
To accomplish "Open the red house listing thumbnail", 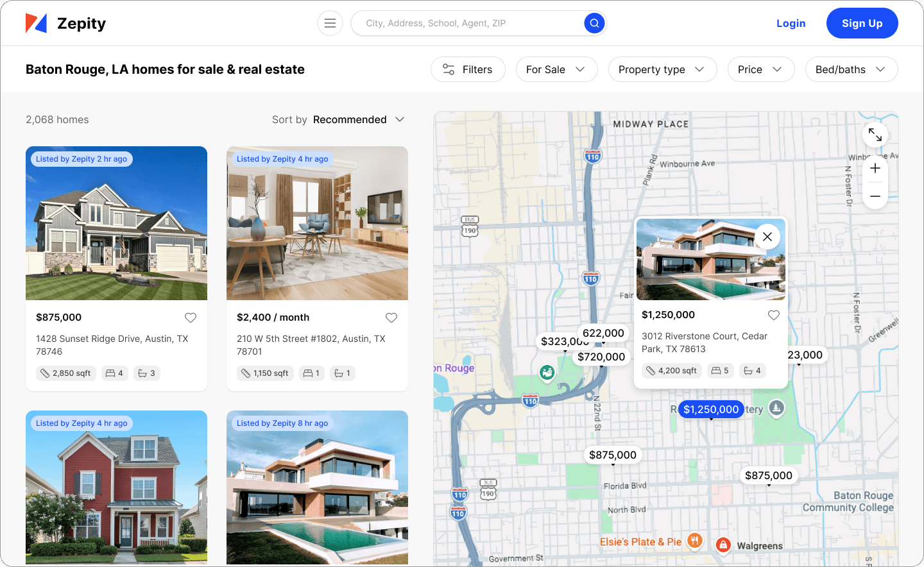I will click(116, 487).
